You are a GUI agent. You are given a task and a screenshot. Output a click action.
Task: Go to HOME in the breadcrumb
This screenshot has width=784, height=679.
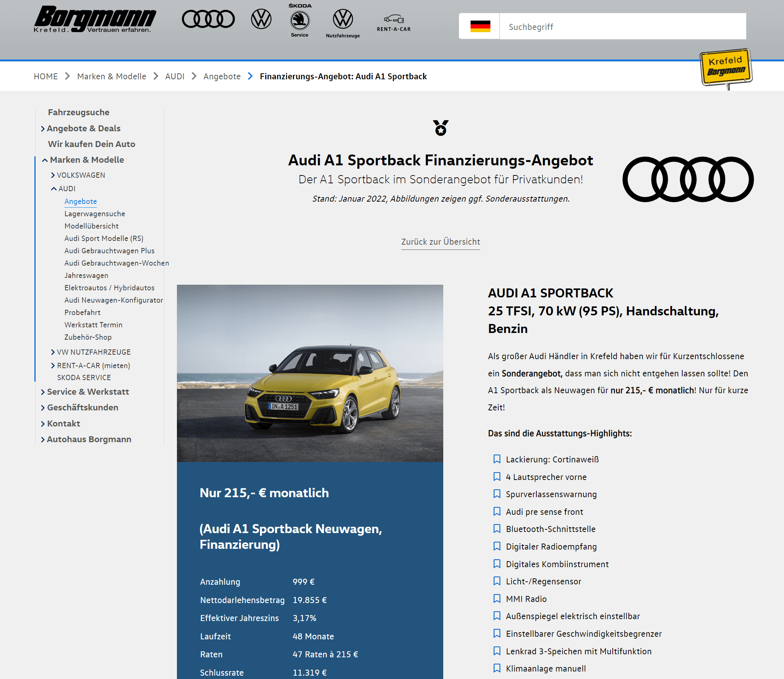(46, 77)
